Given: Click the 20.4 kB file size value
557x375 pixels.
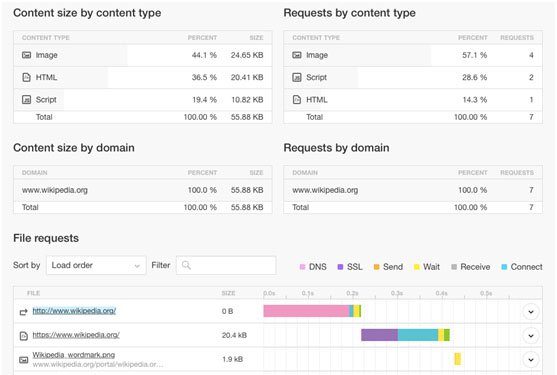Looking at the screenshot, I should pos(234,335).
